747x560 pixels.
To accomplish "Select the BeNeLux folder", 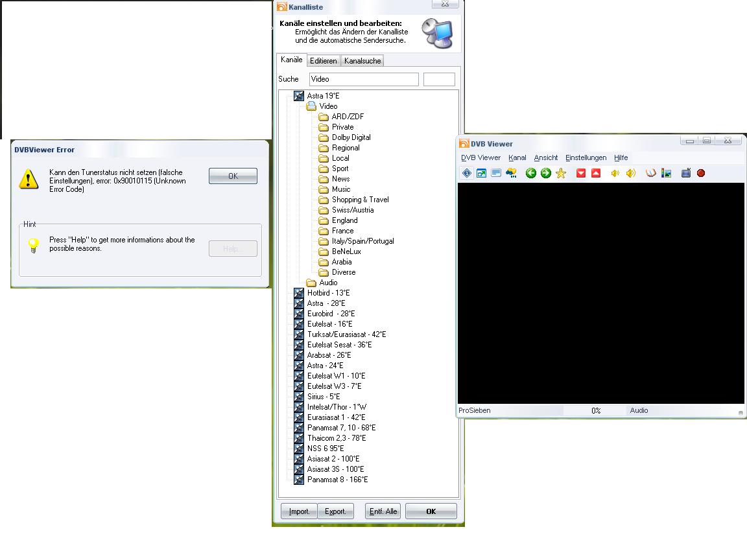I will pos(346,251).
